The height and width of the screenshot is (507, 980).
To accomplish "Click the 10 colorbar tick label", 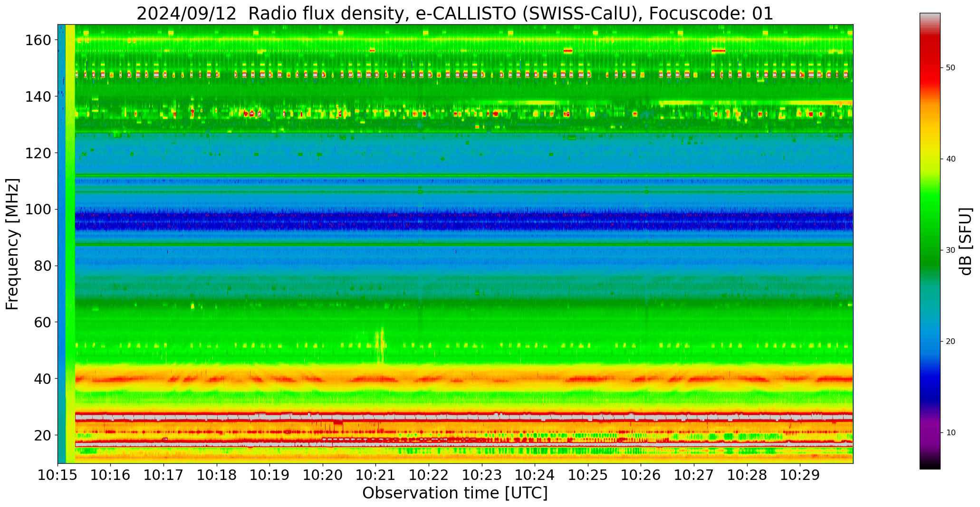I will (x=951, y=433).
